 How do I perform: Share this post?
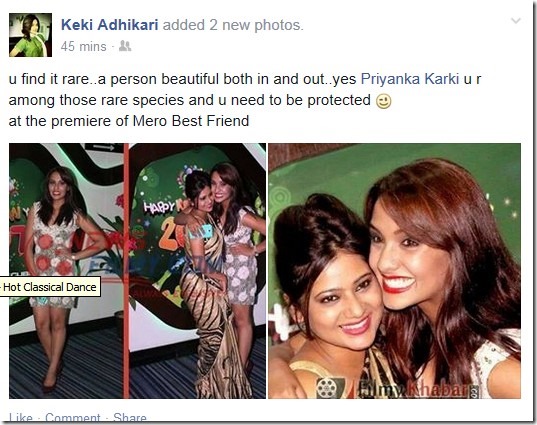(x=130, y=417)
